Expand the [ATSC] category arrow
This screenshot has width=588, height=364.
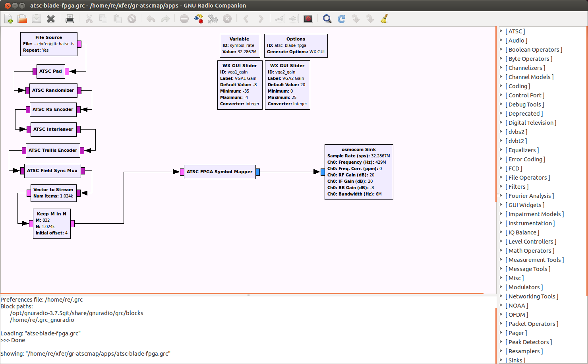tap(501, 31)
